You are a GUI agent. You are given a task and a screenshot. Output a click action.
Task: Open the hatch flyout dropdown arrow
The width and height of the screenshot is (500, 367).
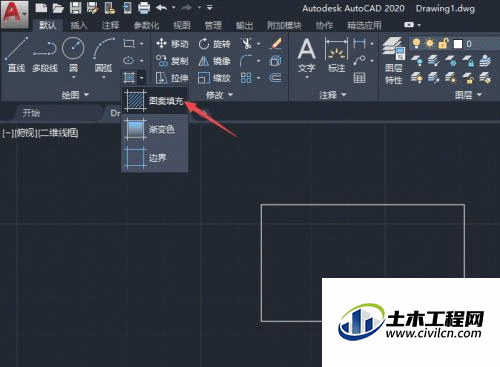(x=142, y=78)
